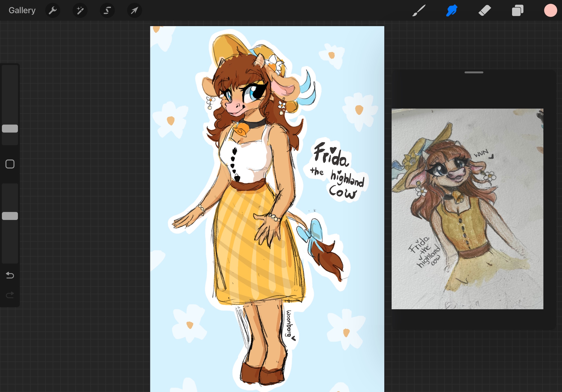Open the Layers panel
The image size is (562, 392).
click(x=517, y=11)
